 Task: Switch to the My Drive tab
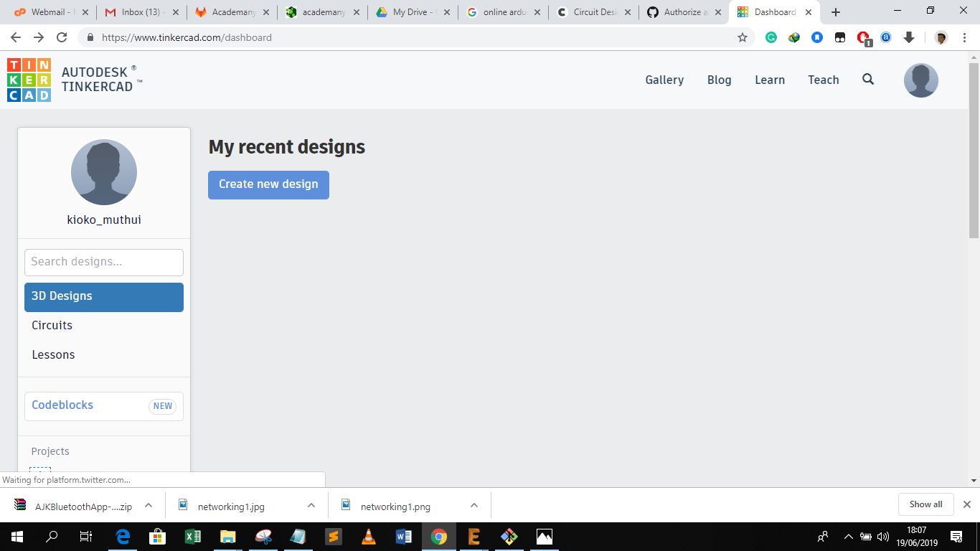[411, 12]
